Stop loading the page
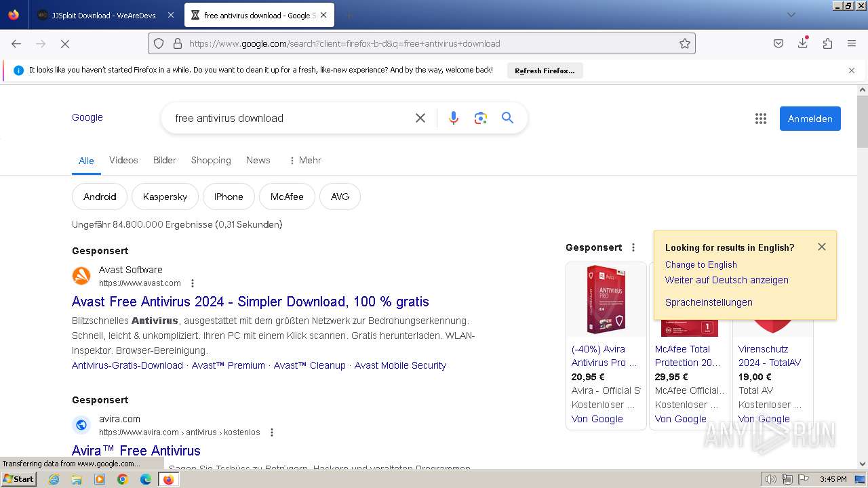The height and width of the screenshot is (488, 868). click(x=65, y=43)
